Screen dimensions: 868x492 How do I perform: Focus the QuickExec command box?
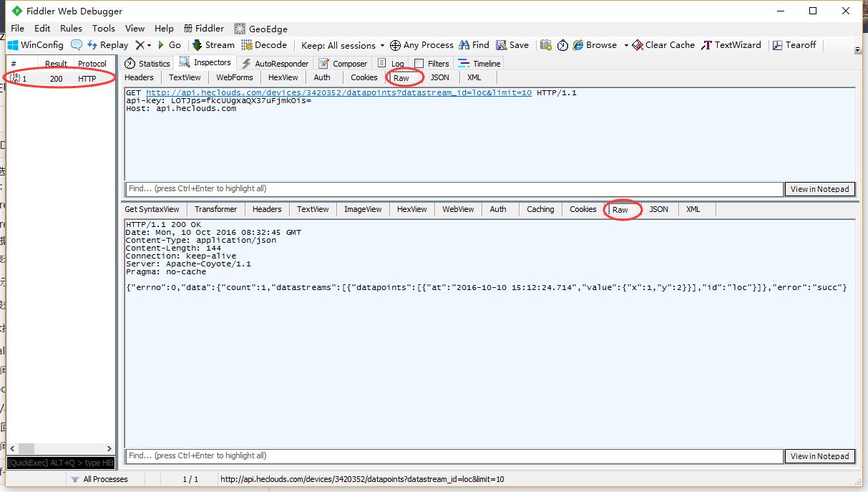pyautogui.click(x=60, y=463)
